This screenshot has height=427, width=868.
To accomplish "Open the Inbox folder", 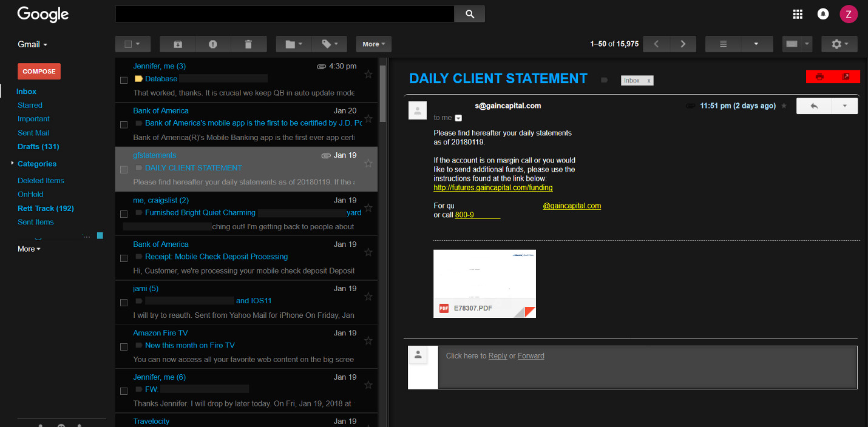I will [x=27, y=92].
